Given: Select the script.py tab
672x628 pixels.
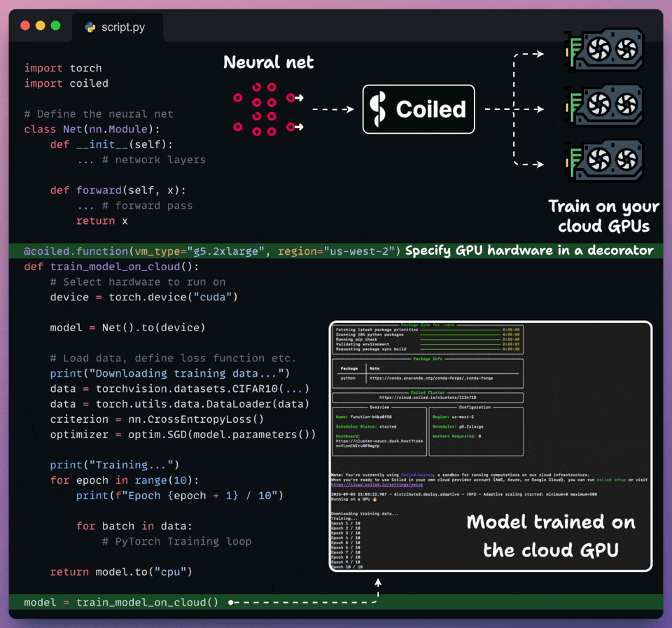Looking at the screenshot, I should tap(118, 27).
